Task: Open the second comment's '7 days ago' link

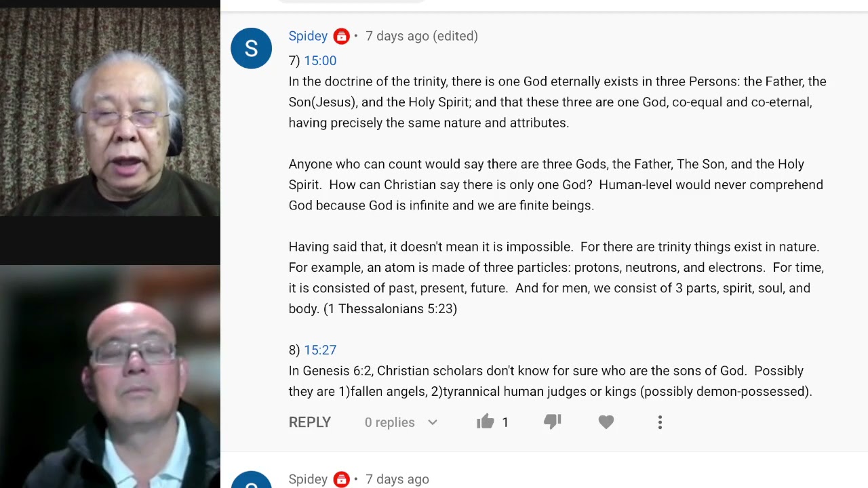Action: (397, 479)
